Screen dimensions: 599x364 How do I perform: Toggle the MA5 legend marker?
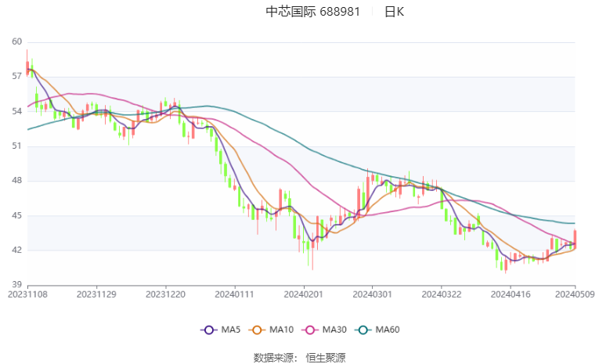[208, 330]
